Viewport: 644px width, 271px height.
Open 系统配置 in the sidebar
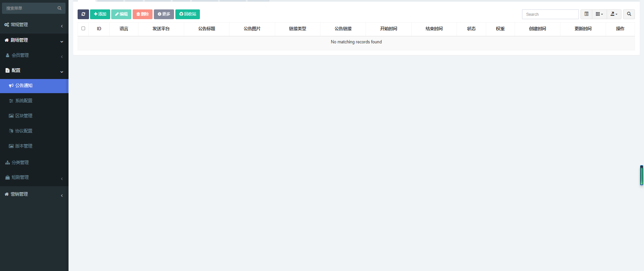24,101
